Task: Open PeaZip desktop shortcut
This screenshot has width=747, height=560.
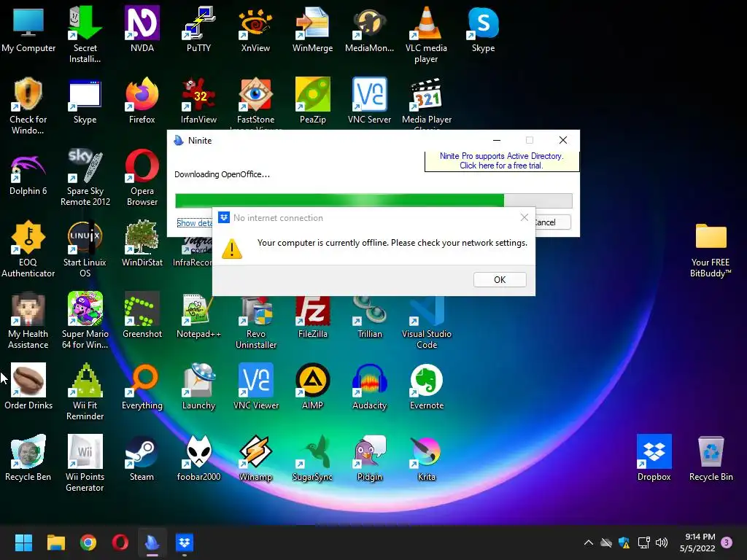Action: tap(312, 101)
